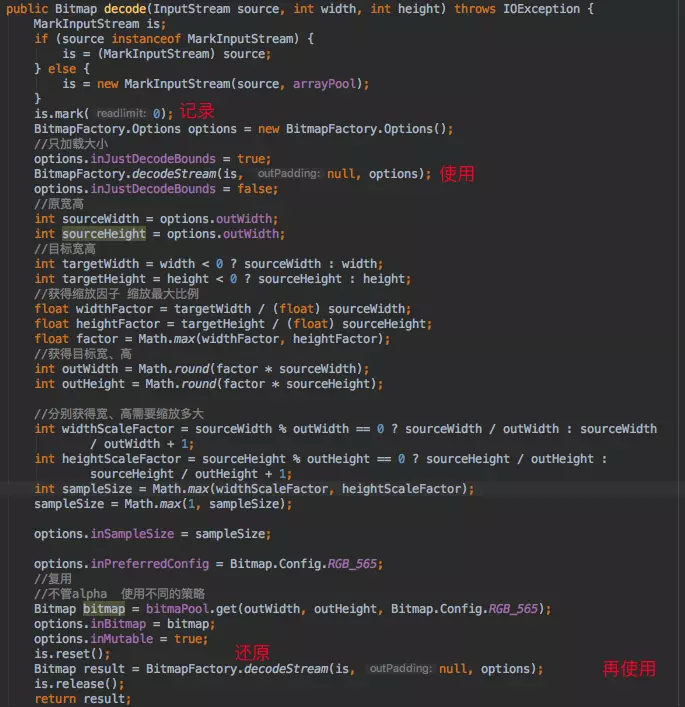
Task: Click the instanceof keyword
Action: [x=146, y=39]
